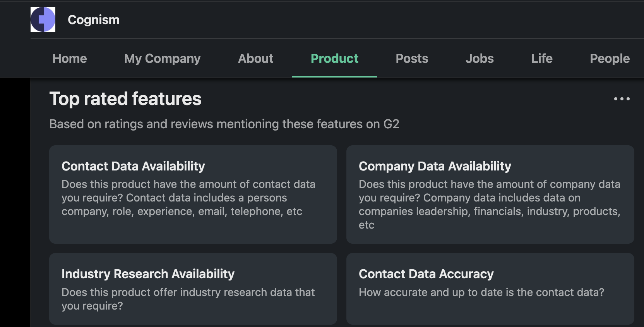The height and width of the screenshot is (327, 644).
Task: Click the contact data description mentioning telephone
Action: [188, 198]
